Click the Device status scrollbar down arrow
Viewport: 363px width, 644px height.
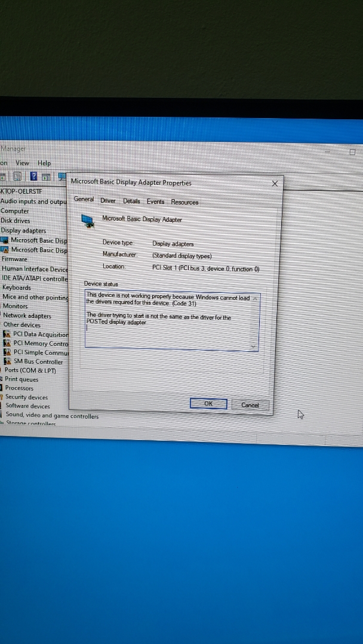(254, 347)
